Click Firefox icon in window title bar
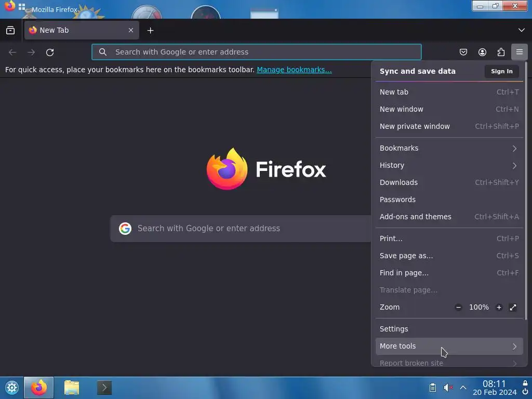The height and width of the screenshot is (399, 532). (10, 6)
